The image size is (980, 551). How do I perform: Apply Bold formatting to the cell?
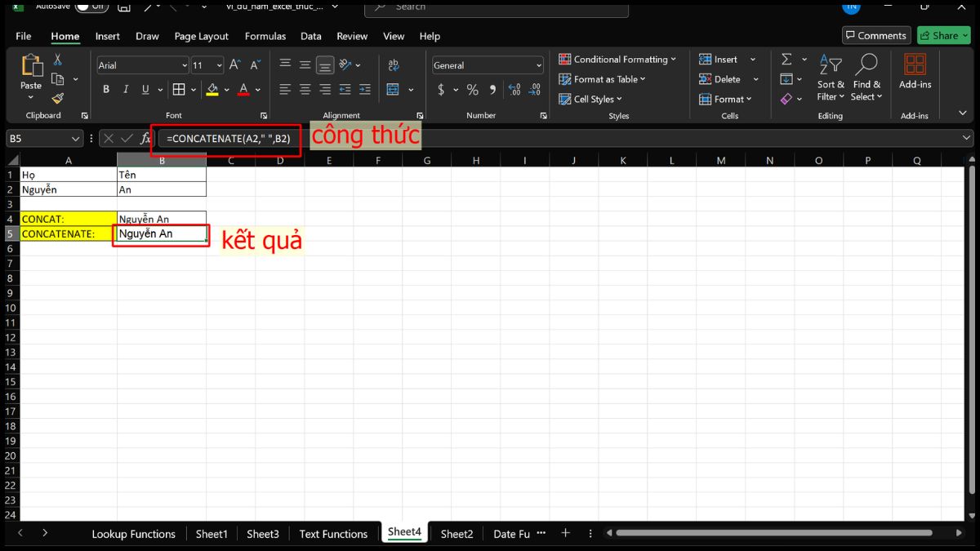[x=106, y=90]
